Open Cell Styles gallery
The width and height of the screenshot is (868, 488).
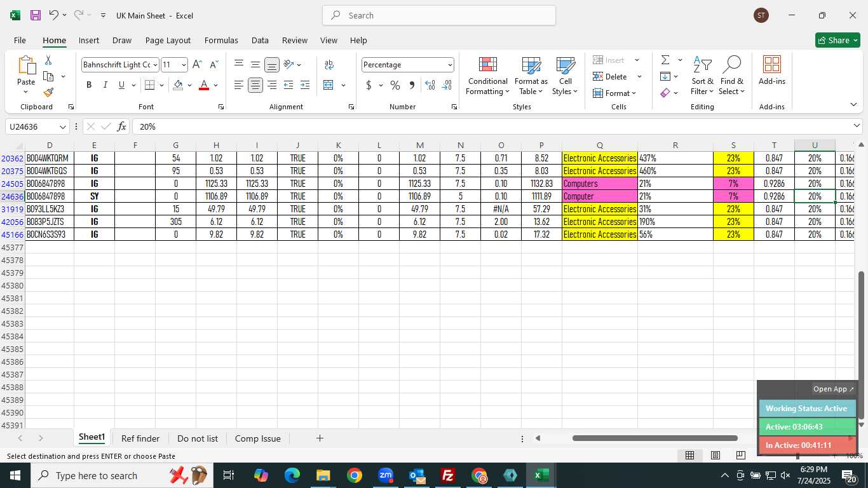(565, 76)
